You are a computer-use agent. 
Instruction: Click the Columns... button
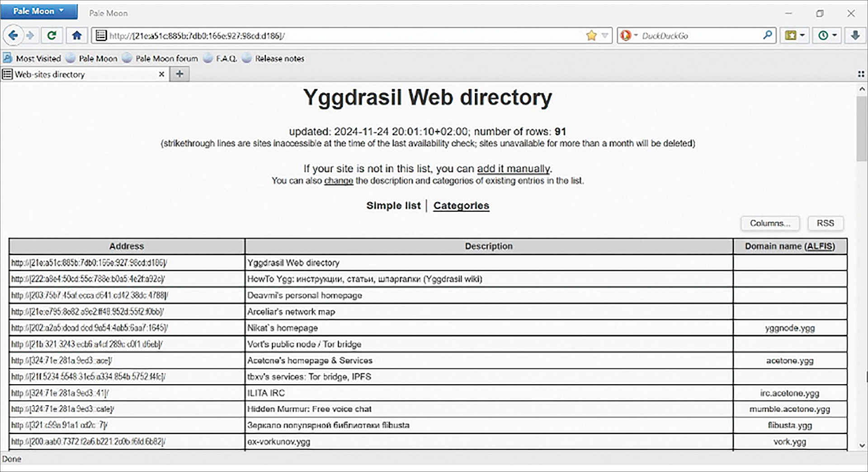point(770,223)
